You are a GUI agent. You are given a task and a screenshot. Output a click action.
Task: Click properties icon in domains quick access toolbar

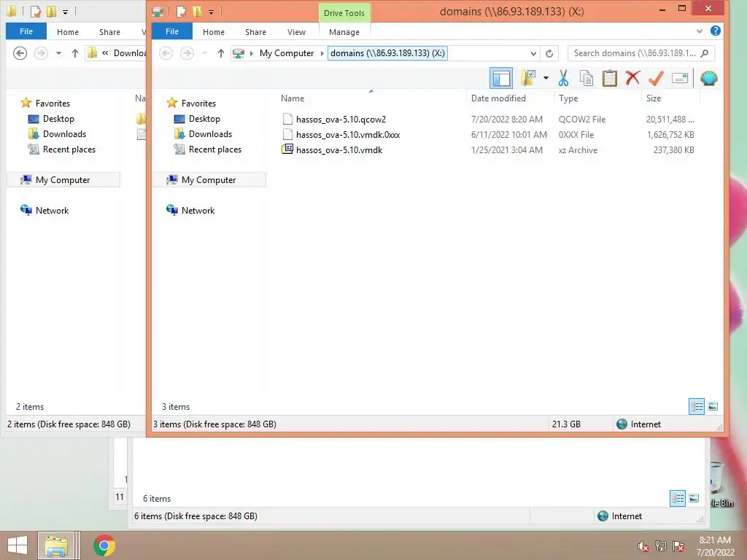(181, 11)
